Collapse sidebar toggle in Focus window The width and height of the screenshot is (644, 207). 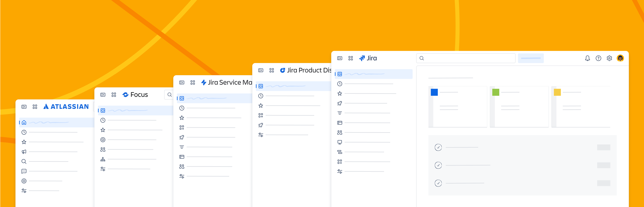(103, 95)
